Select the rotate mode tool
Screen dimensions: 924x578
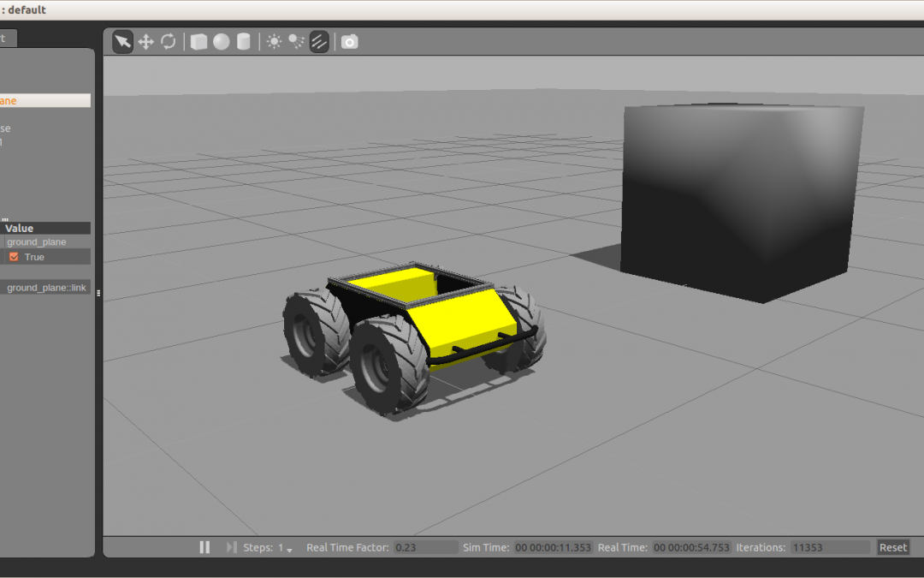[169, 42]
